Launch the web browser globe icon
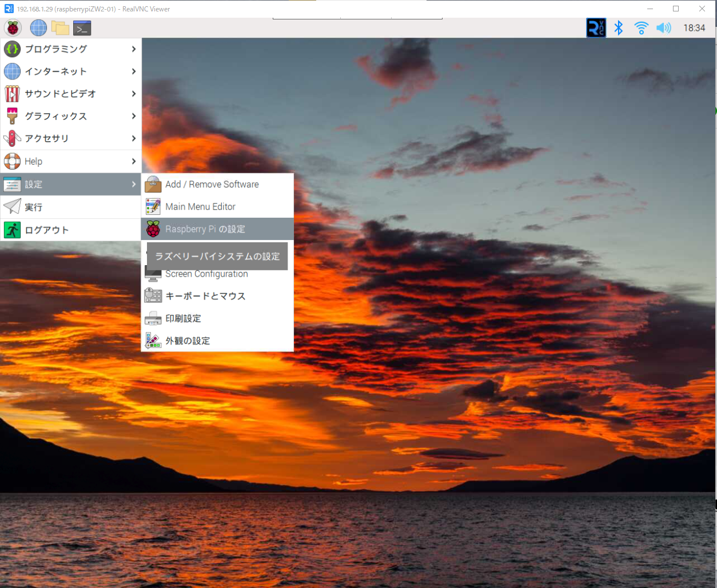 (38, 27)
